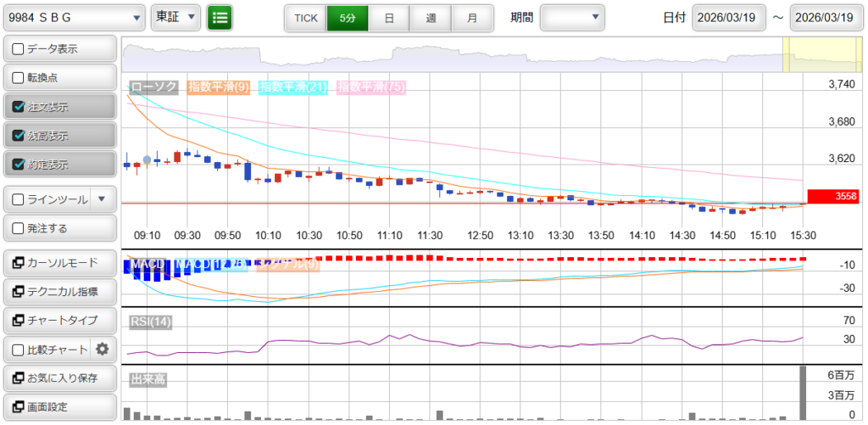
Task: Open comparison chart settings gear
Action: (103, 349)
